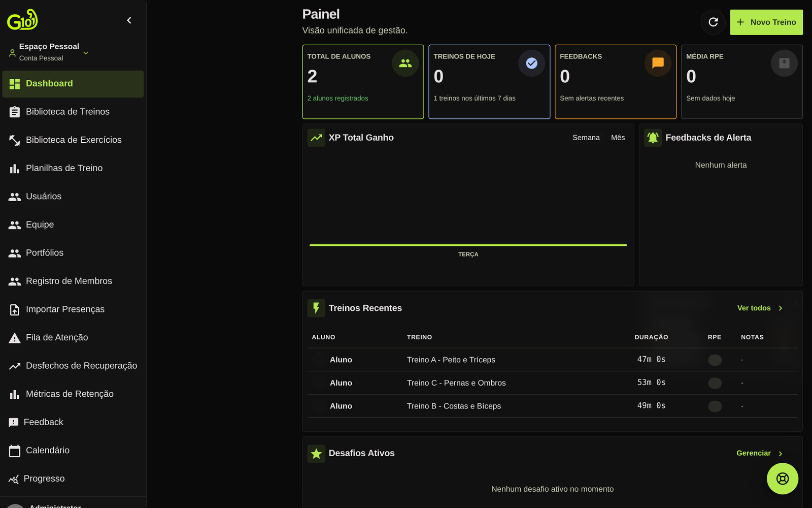
Task: Click the RPE indicator for Treino A
Action: (x=715, y=360)
